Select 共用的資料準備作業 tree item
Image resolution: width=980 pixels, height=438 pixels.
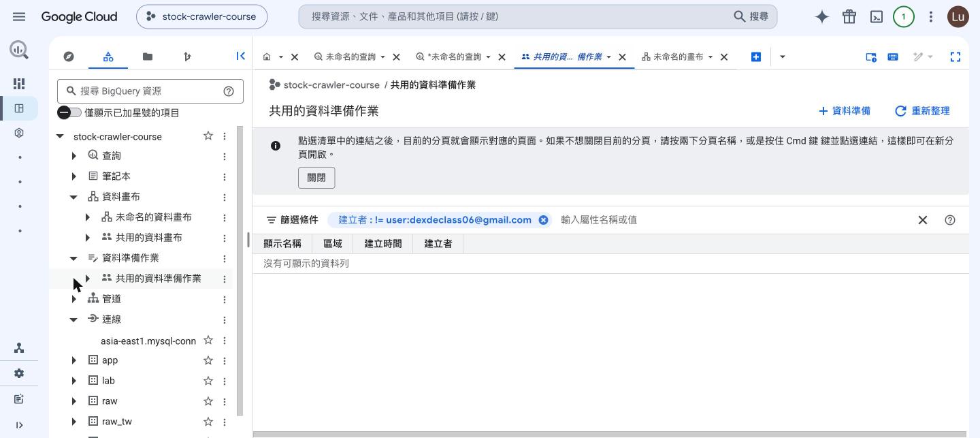click(x=158, y=279)
